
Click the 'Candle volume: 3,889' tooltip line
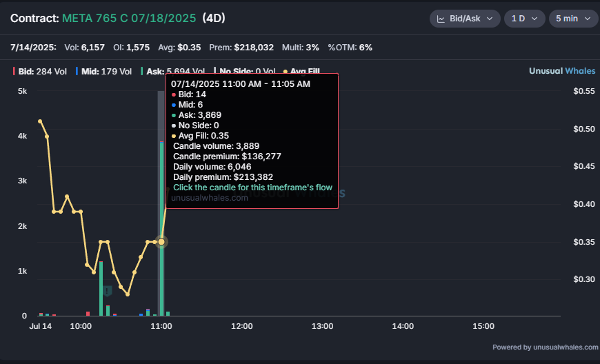[216, 146]
